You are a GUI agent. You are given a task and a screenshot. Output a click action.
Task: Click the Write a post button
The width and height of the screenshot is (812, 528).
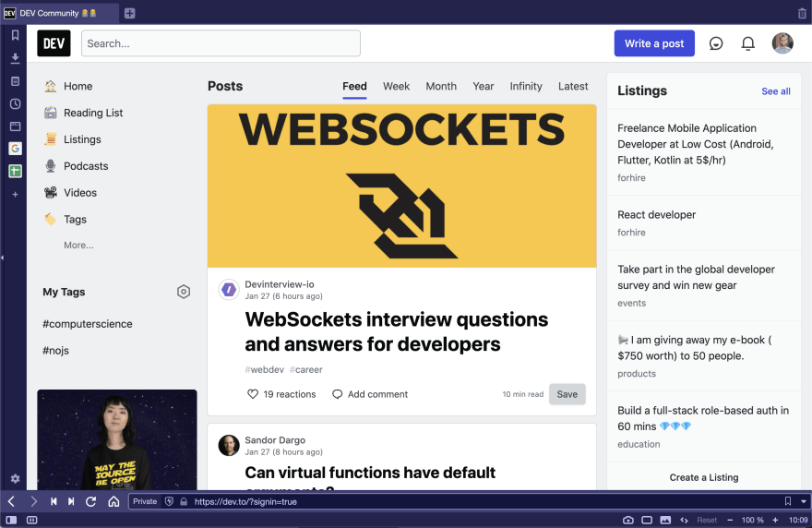[654, 43]
